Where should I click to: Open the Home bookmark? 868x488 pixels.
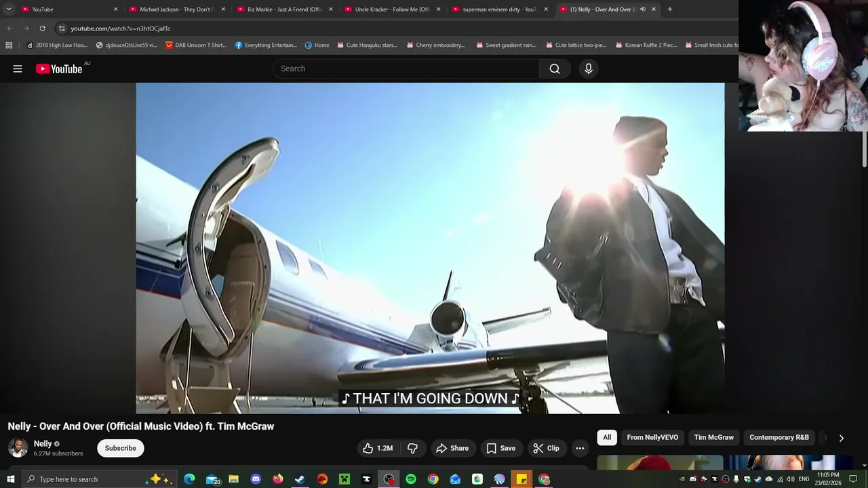pyautogui.click(x=317, y=45)
